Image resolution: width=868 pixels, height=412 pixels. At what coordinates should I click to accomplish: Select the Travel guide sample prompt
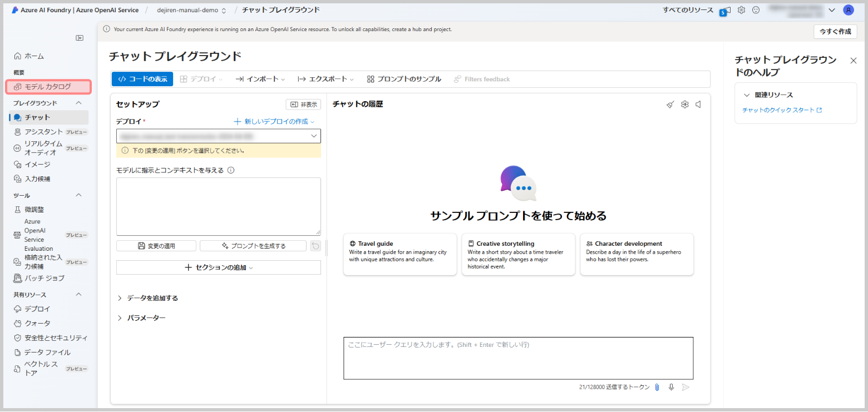click(x=400, y=254)
